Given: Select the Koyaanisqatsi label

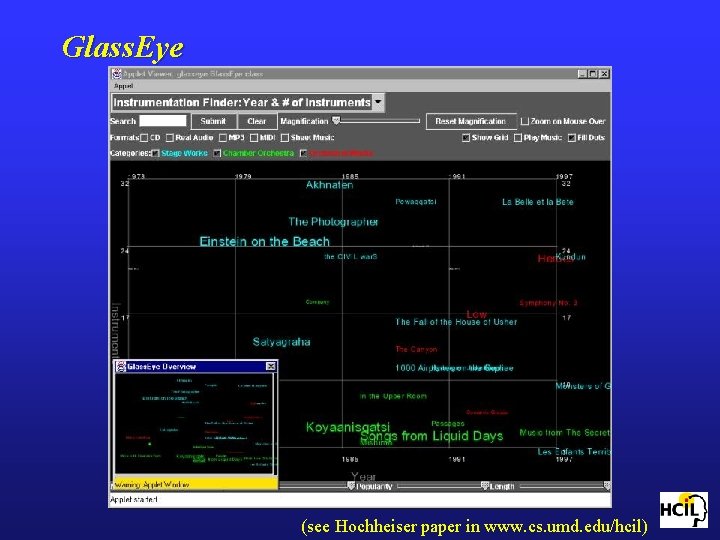Looking at the screenshot, I should 348,428.
